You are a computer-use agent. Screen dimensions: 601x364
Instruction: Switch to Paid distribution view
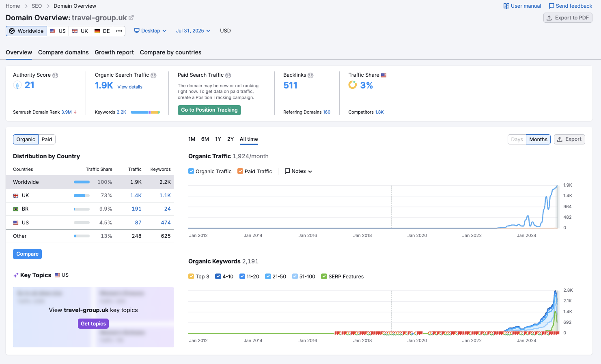click(47, 140)
